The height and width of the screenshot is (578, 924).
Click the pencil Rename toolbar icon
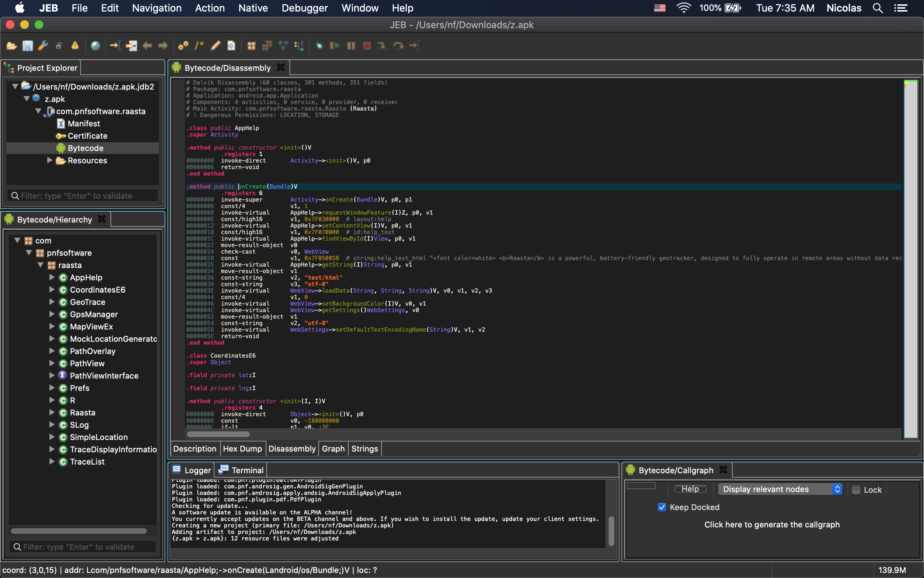tap(215, 46)
